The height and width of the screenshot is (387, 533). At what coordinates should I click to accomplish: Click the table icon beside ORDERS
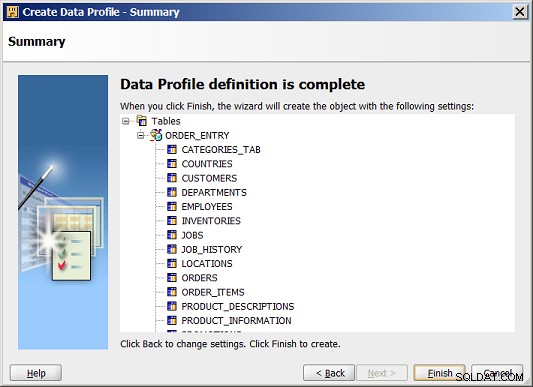coord(172,278)
